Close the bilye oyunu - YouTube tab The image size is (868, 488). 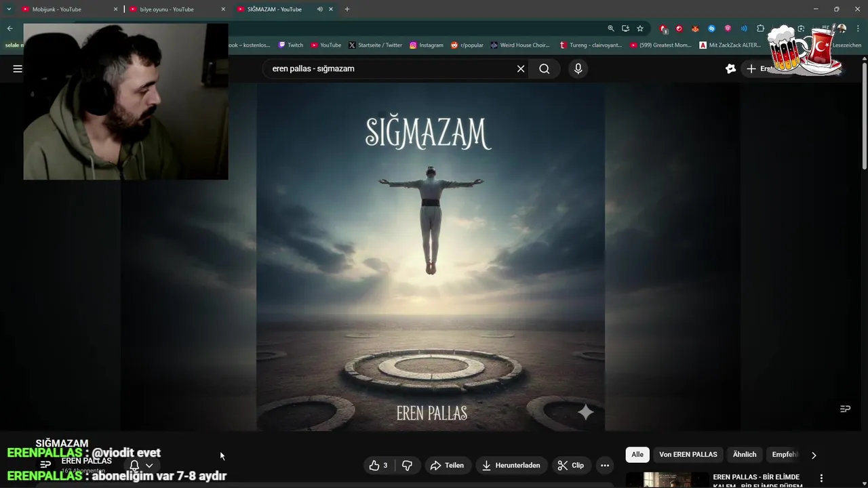[223, 9]
